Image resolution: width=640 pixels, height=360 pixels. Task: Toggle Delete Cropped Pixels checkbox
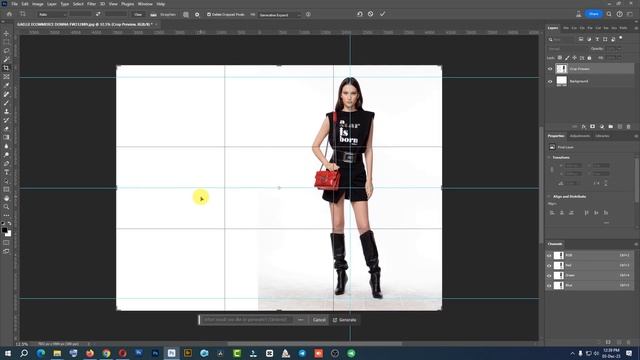pos(209,14)
